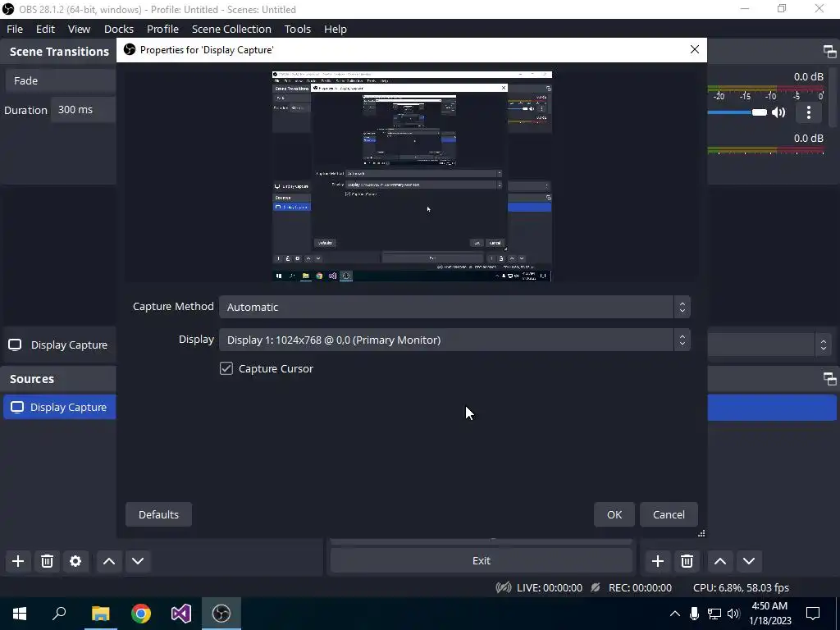
Task: Pop out the scenes dock icon
Action: 830,379
